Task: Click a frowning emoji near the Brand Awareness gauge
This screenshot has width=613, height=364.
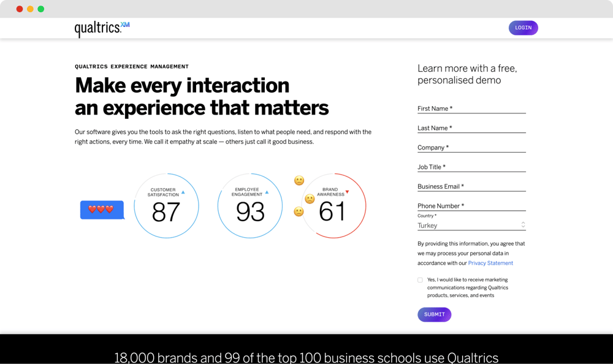Action: pos(299,211)
